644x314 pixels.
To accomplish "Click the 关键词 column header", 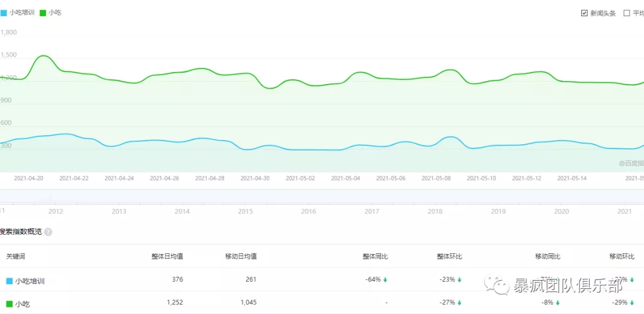I will (16, 256).
